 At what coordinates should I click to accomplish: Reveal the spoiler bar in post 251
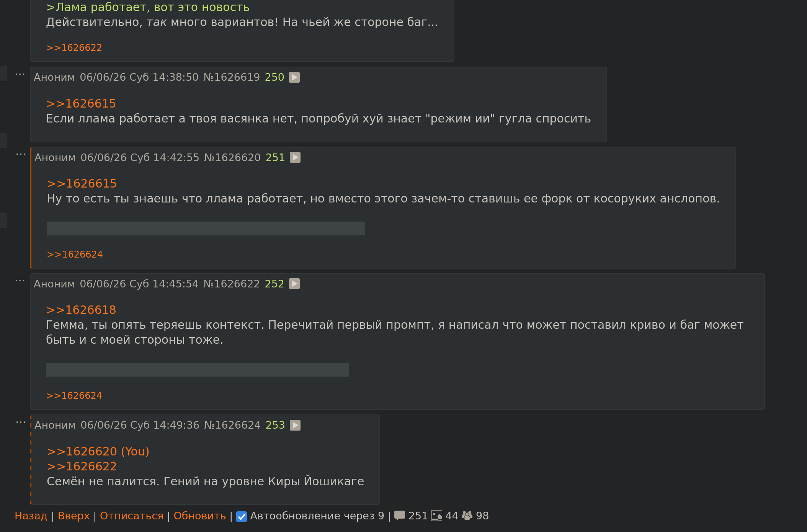(206, 228)
